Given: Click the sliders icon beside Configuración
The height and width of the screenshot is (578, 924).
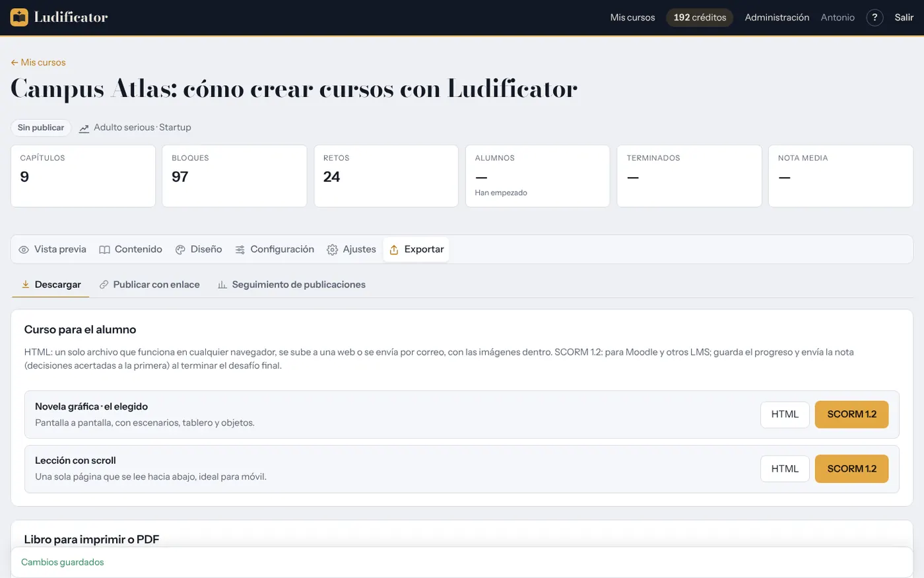Looking at the screenshot, I should click(x=240, y=250).
